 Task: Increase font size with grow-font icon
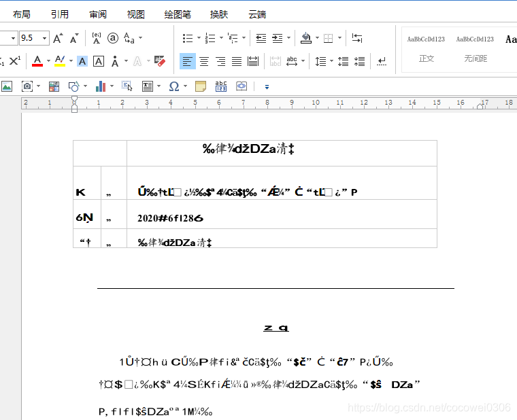[58, 38]
